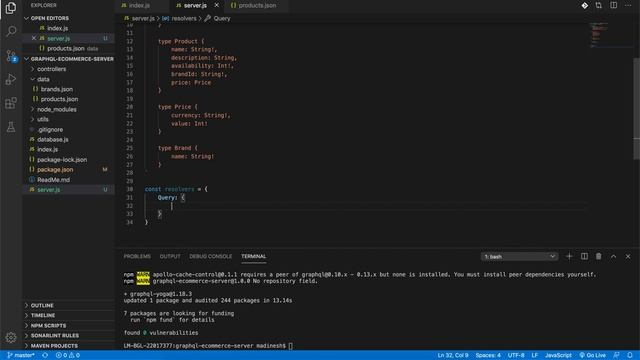Open database.js in the explorer
Viewport: 640px width, 360px height.
click(53, 140)
